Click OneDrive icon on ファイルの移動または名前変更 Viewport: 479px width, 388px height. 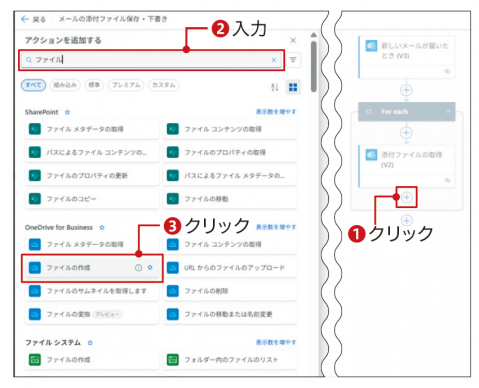tap(173, 314)
